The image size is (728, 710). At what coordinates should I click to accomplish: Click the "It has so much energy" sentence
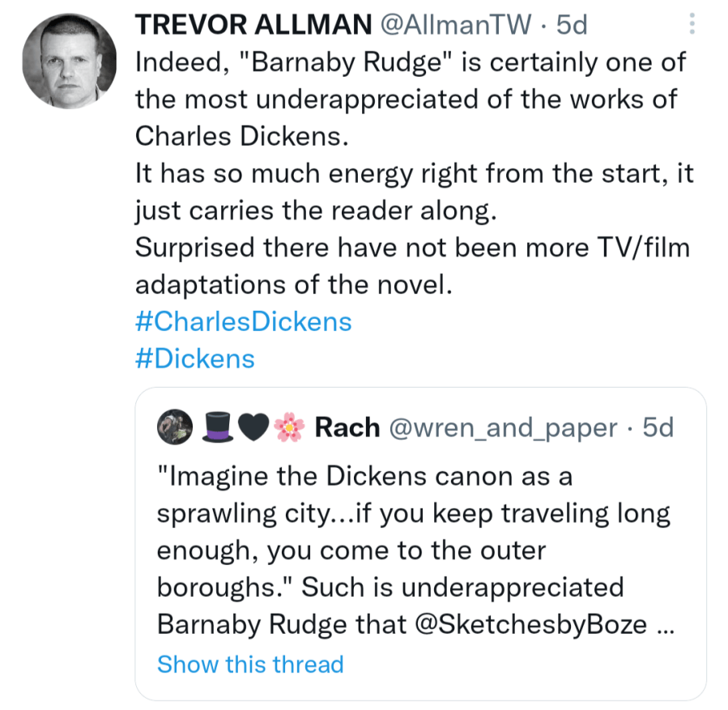pyautogui.click(x=413, y=174)
